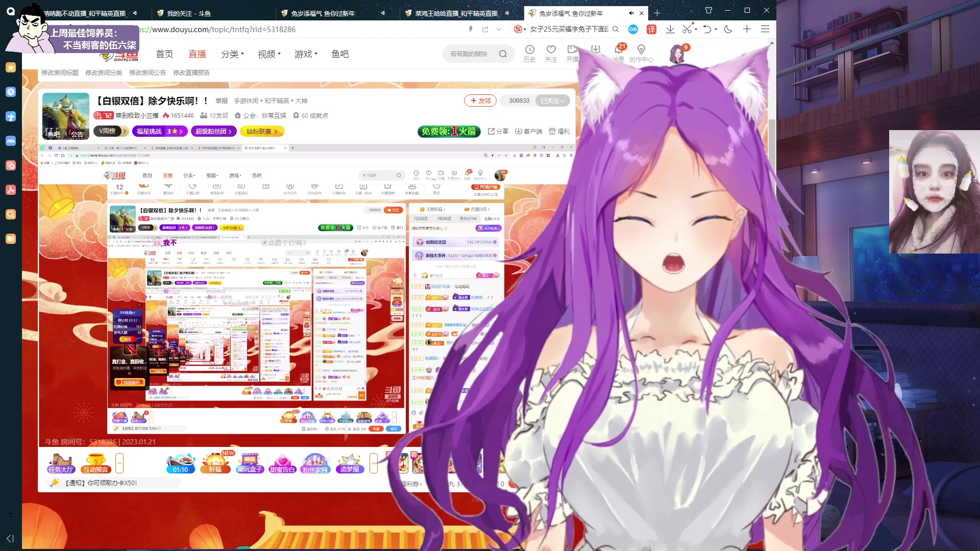Click the boat countdown icon showing 01:10

[181, 464]
